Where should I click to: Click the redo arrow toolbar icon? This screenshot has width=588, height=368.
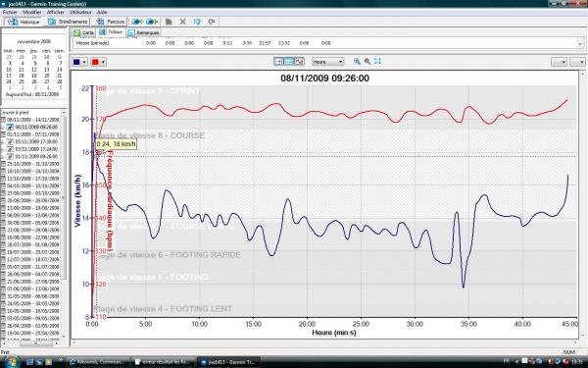[x=212, y=22]
